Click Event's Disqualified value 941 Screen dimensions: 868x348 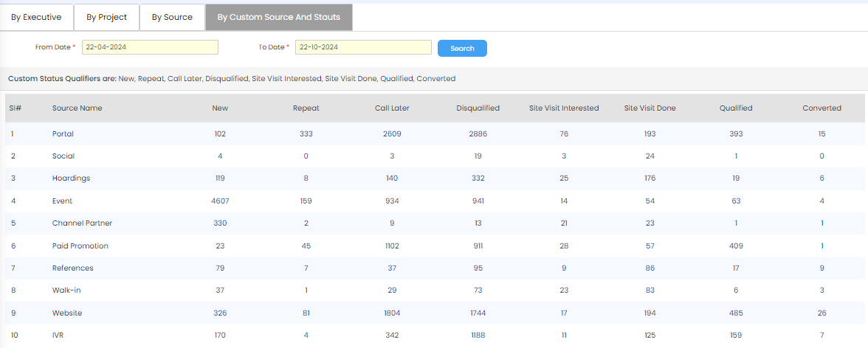[x=478, y=201]
